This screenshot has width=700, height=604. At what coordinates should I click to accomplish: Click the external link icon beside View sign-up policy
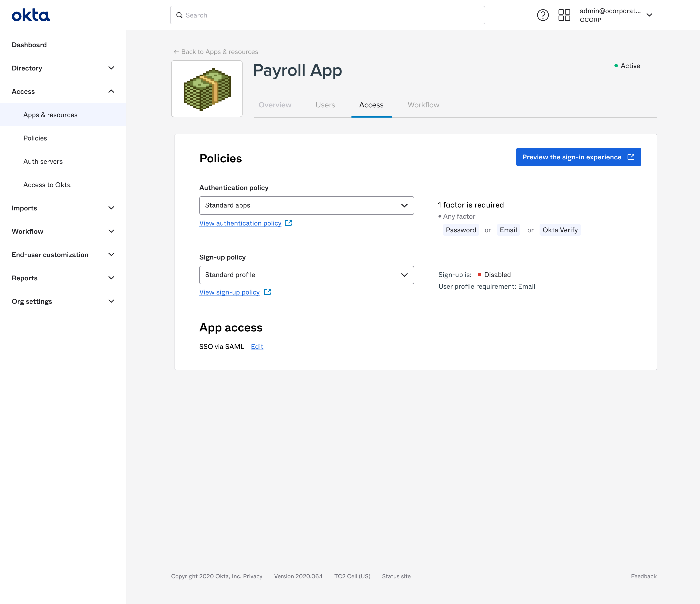[267, 292]
